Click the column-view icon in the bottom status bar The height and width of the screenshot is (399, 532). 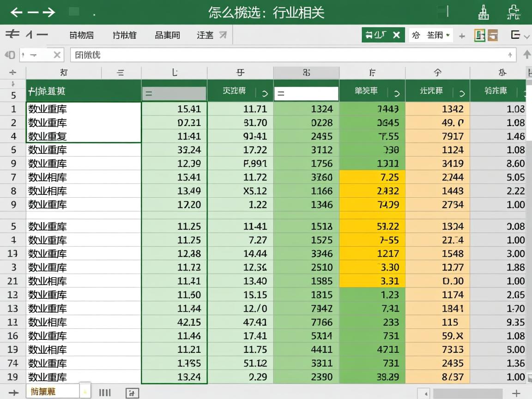[105, 392]
